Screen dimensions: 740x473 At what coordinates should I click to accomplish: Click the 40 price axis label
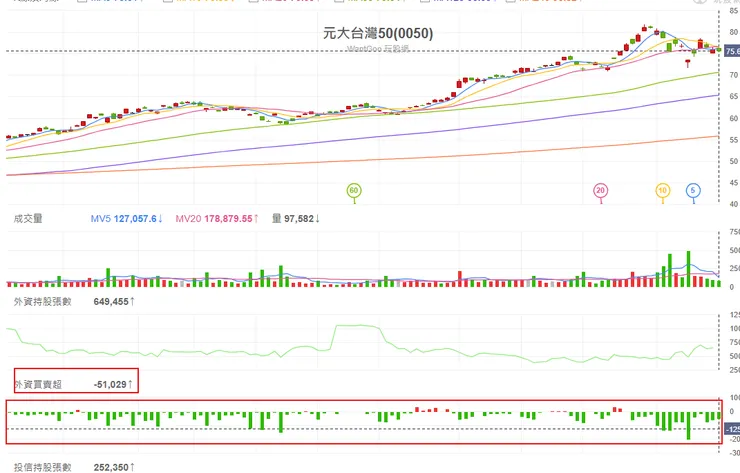[x=734, y=204]
